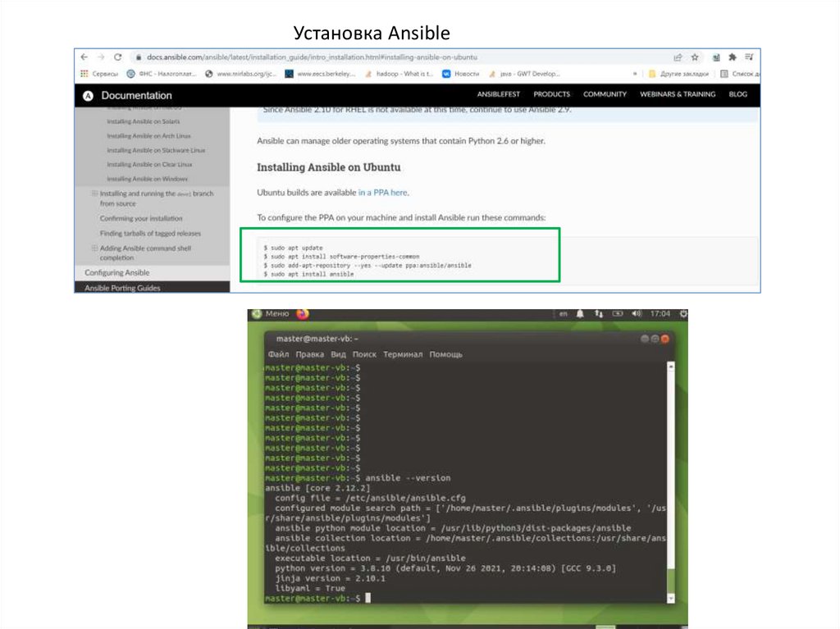
Task: Expand the bookmarks overflow chevron
Action: point(635,74)
